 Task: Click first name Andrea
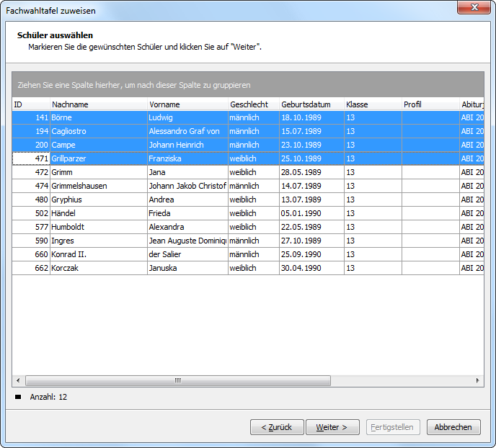[161, 200]
